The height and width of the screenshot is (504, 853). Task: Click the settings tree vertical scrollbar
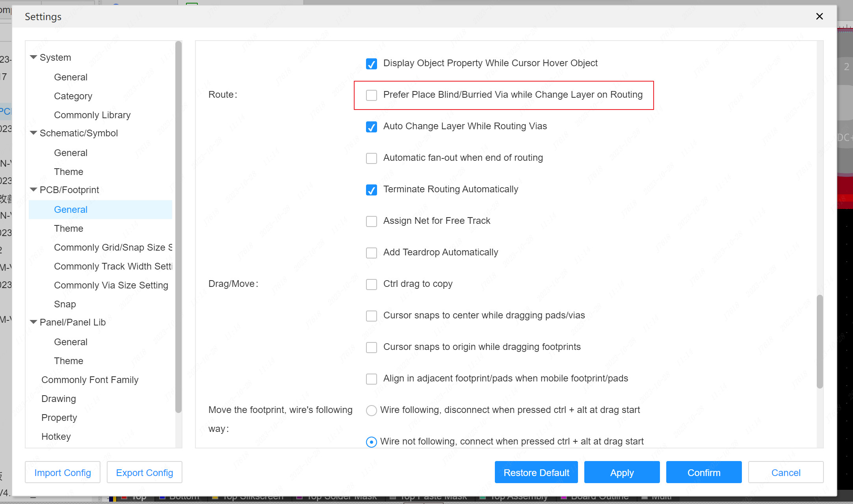(x=178, y=227)
